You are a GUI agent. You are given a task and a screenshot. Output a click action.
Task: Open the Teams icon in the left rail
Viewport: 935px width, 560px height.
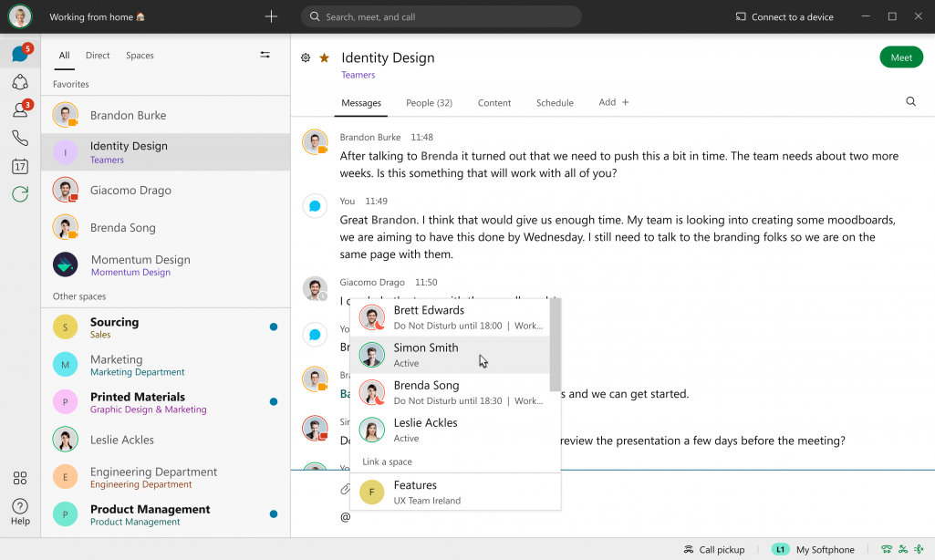click(19, 83)
